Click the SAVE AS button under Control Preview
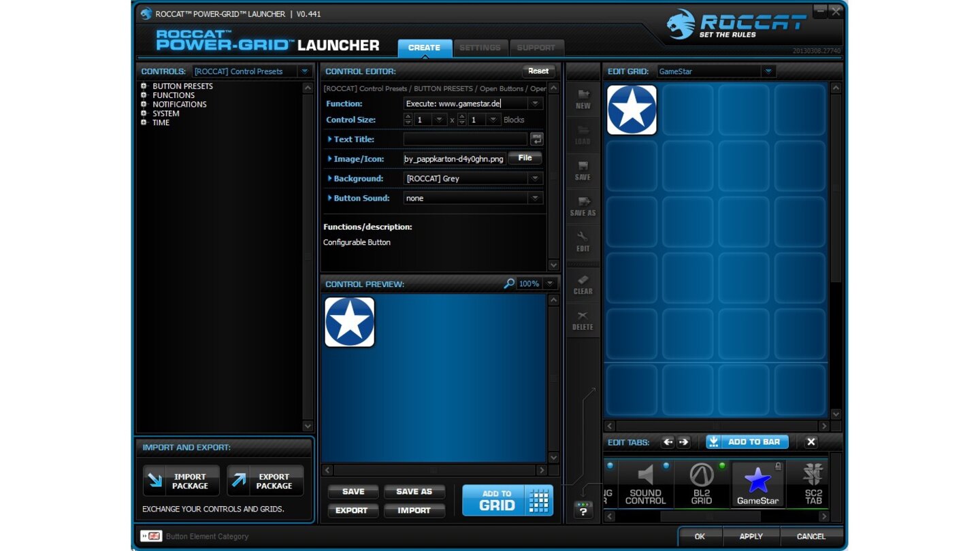The width and height of the screenshot is (980, 551). pyautogui.click(x=414, y=492)
